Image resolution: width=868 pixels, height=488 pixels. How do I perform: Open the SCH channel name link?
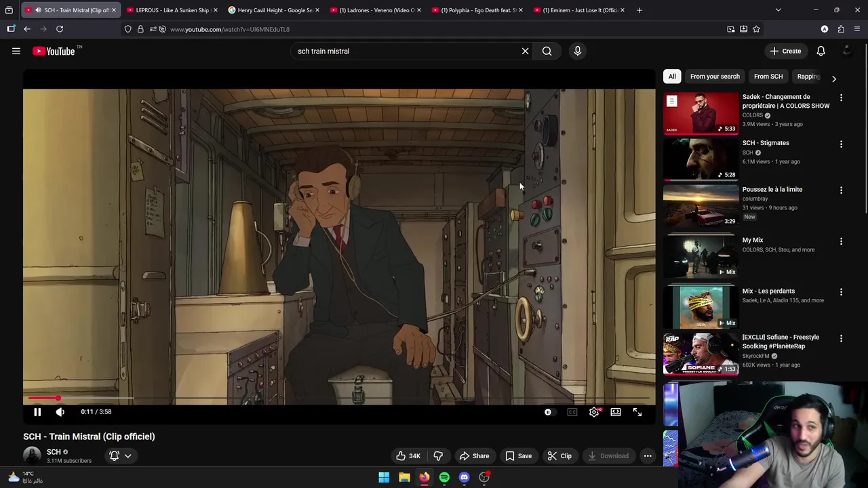coord(54,451)
